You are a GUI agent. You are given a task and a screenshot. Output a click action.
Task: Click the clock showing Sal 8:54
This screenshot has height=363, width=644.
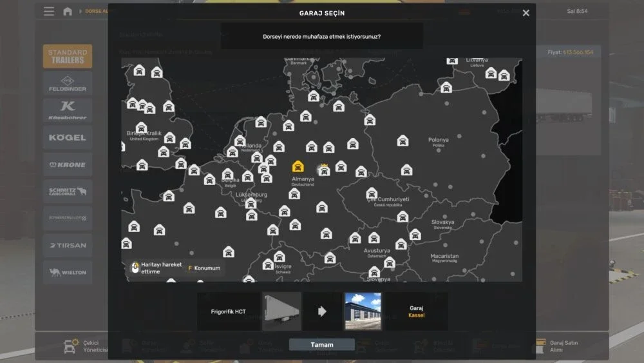coord(577,11)
